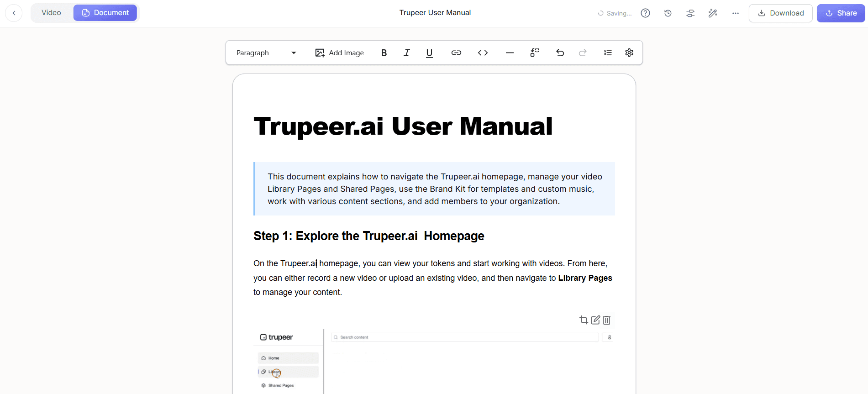Delete the screenshot image with trash icon

[606, 320]
